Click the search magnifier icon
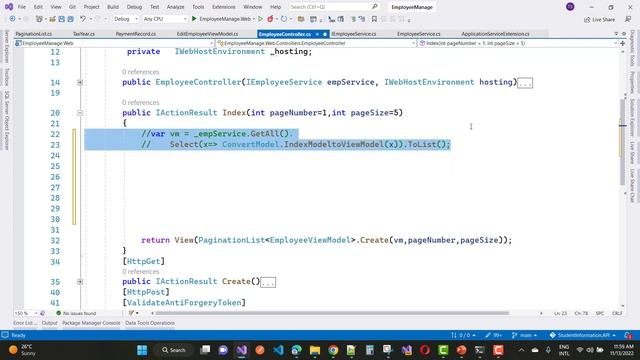 [375, 7]
